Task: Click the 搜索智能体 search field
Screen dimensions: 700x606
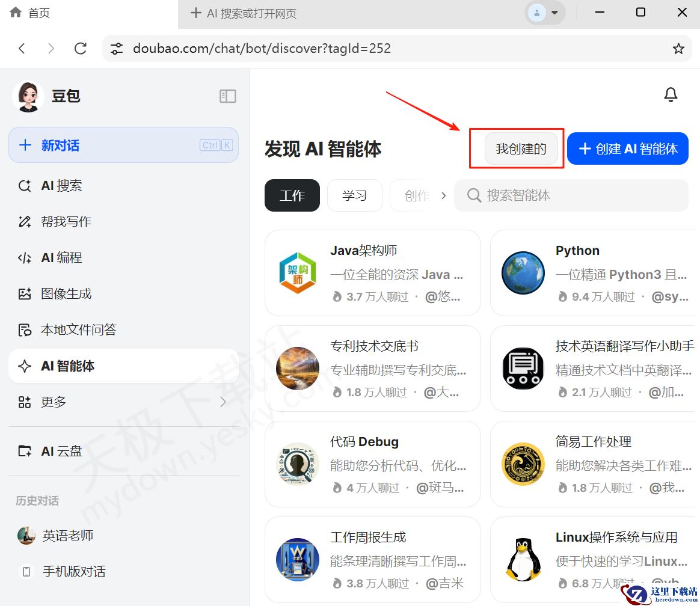Action: tap(571, 195)
